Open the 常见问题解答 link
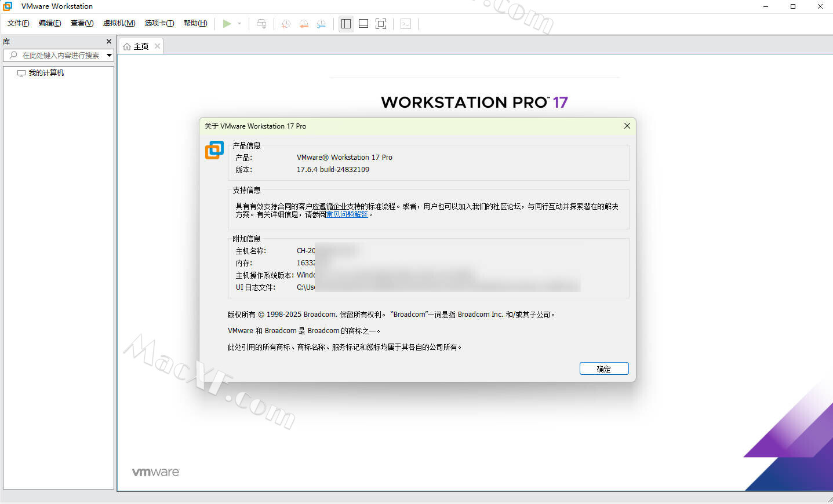Viewport: 833px width, 504px height. [x=347, y=214]
